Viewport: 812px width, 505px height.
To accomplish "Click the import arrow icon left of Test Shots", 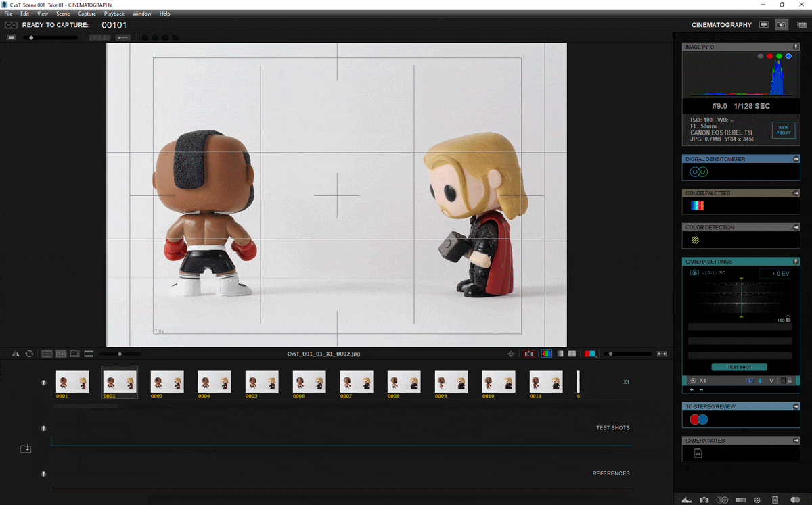I will [x=26, y=448].
